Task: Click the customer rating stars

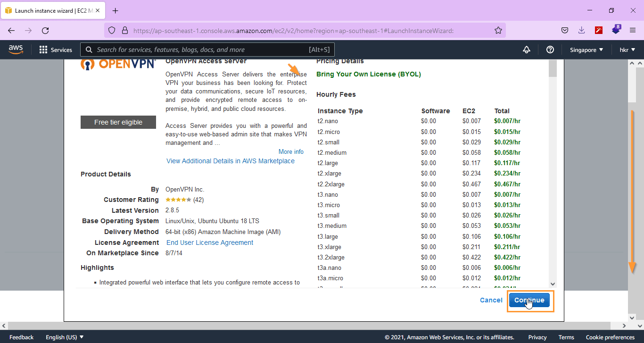Action: pos(178,200)
